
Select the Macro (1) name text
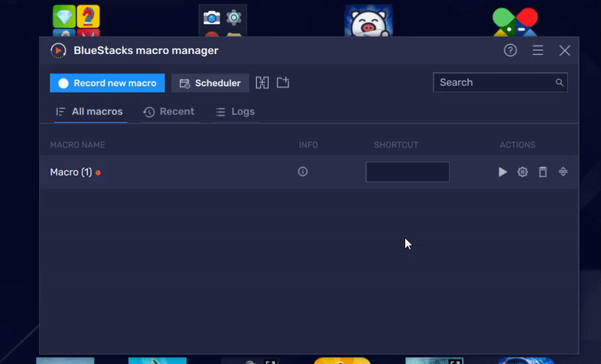click(71, 172)
